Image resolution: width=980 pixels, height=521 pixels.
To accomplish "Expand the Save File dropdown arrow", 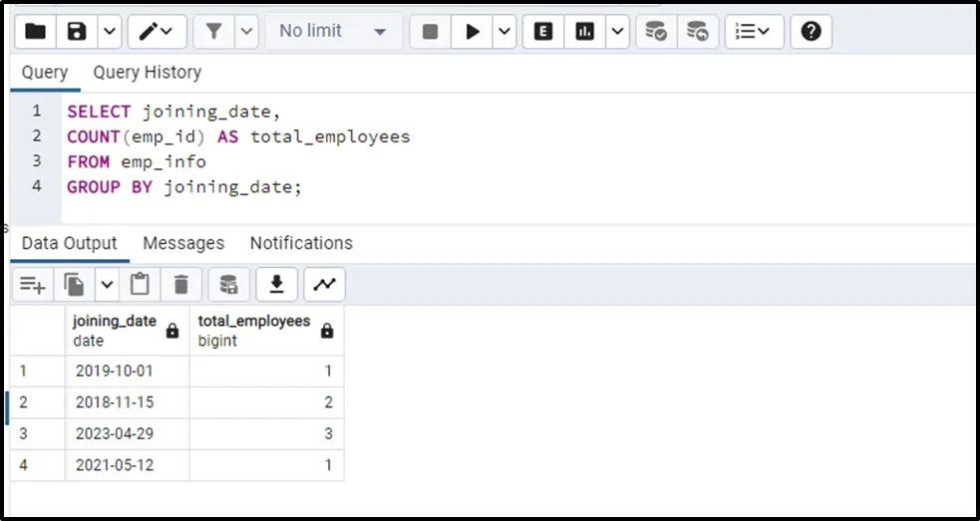I will click(x=109, y=32).
